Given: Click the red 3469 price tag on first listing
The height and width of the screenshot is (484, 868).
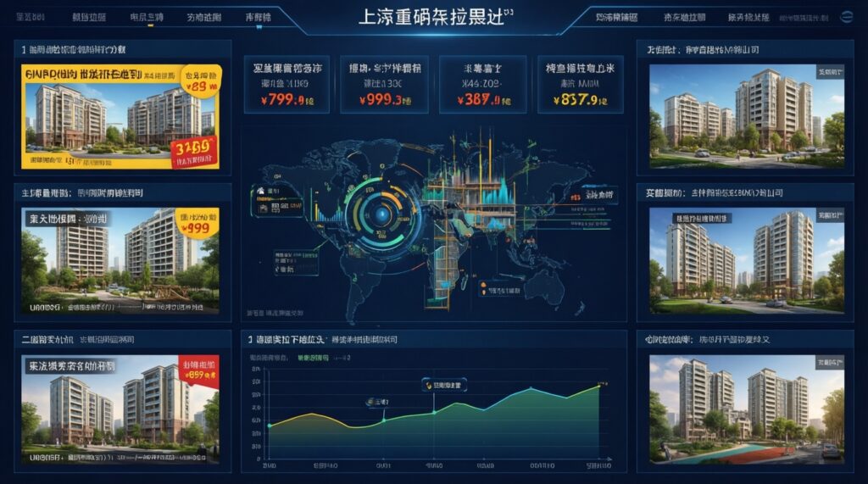Looking at the screenshot, I should [192, 151].
